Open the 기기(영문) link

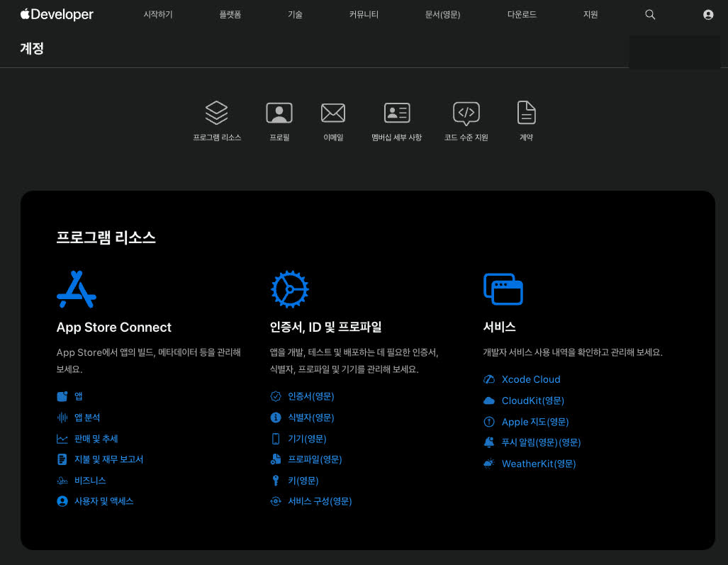coord(307,439)
